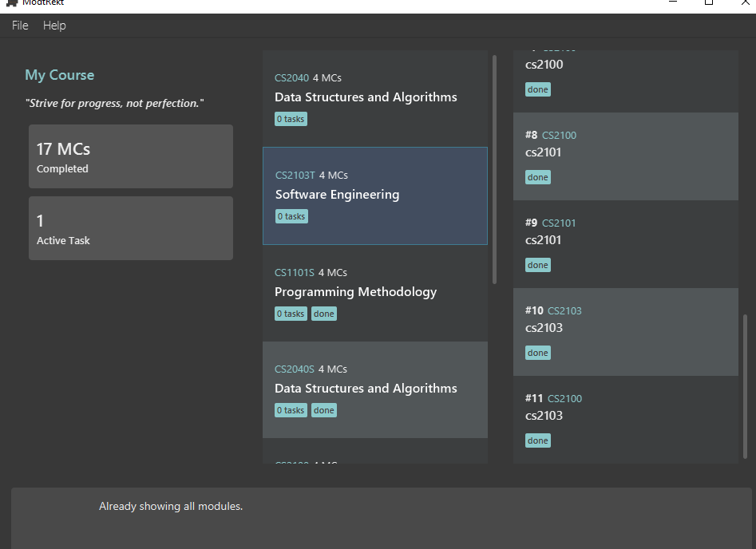Click the 0 tasks tag on CS2040
Screen dimensions: 756x549
point(291,119)
